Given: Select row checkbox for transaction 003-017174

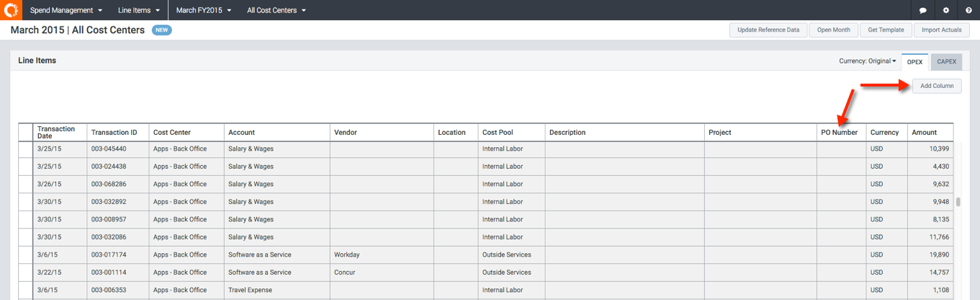Looking at the screenshot, I should tap(26, 255).
